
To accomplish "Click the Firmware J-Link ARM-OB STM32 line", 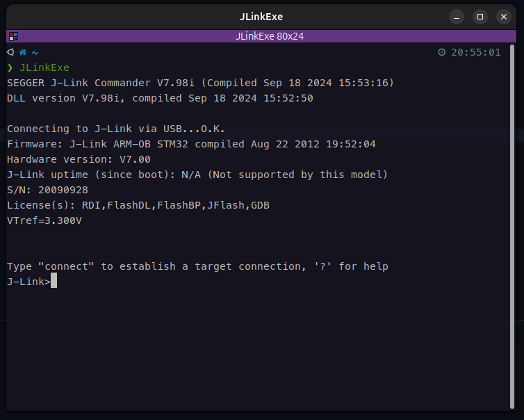I will 191,144.
